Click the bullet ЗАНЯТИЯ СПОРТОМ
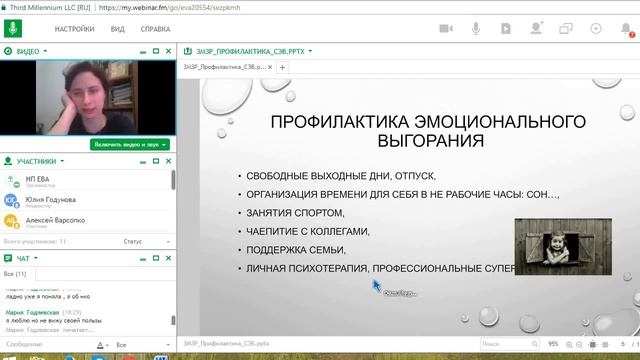This screenshot has width=640, height=360. (295, 213)
